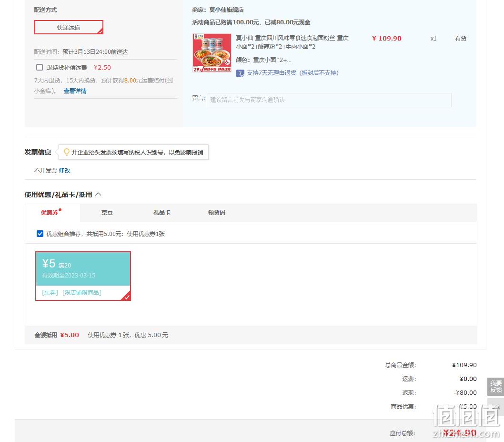Click the 我要反馈 feedback button
The image size is (504, 442).
tap(495, 386)
